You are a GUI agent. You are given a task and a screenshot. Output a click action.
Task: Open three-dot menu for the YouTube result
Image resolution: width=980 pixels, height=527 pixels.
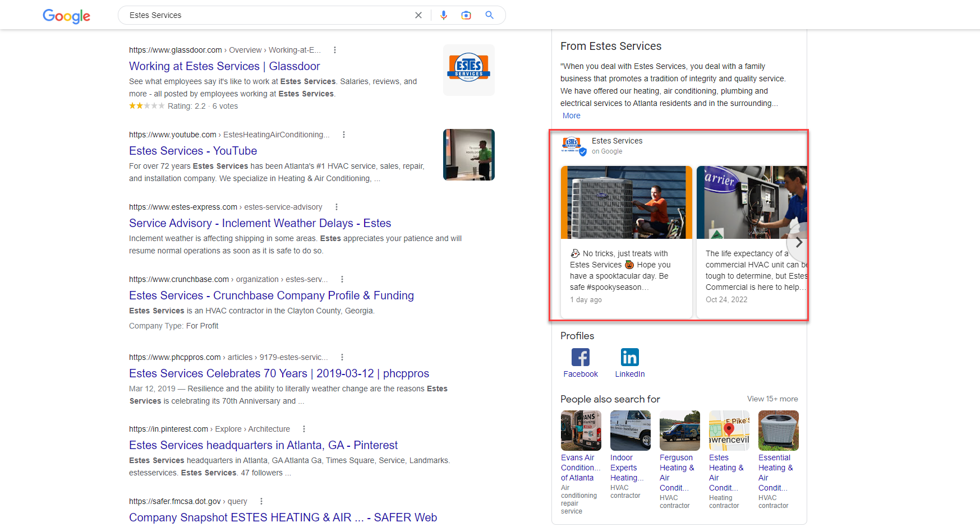344,135
